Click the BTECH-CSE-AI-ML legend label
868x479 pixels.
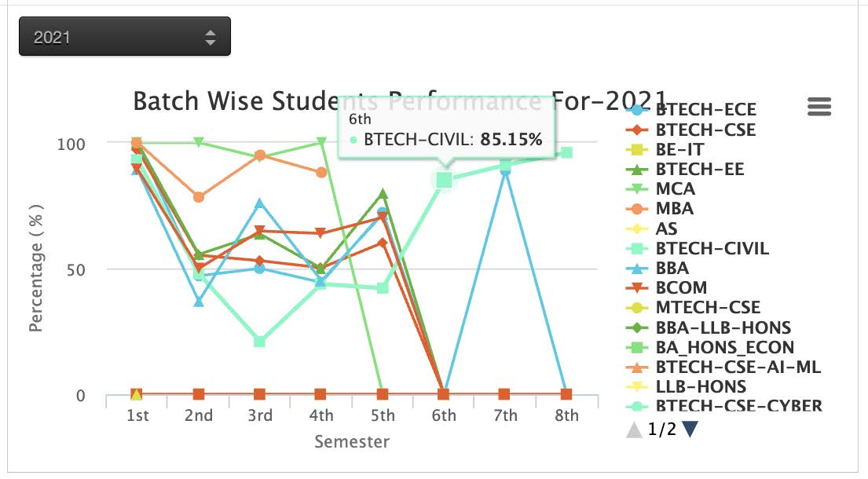[738, 367]
